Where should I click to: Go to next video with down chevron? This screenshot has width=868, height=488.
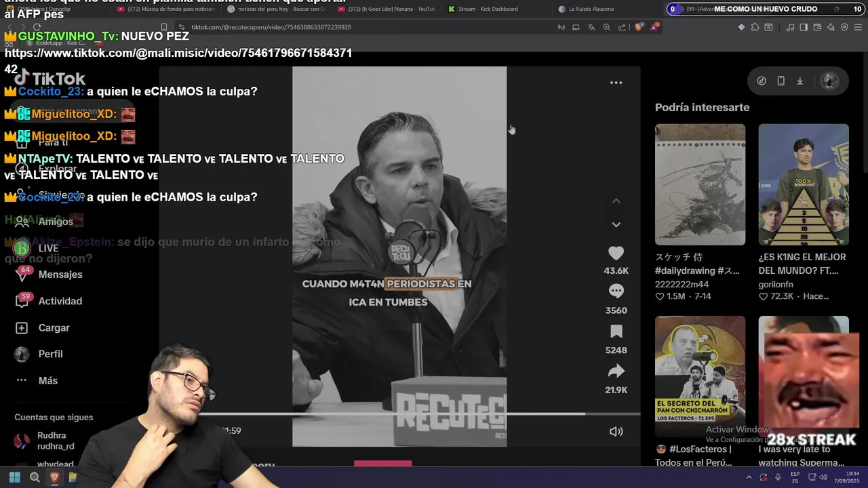click(x=616, y=224)
